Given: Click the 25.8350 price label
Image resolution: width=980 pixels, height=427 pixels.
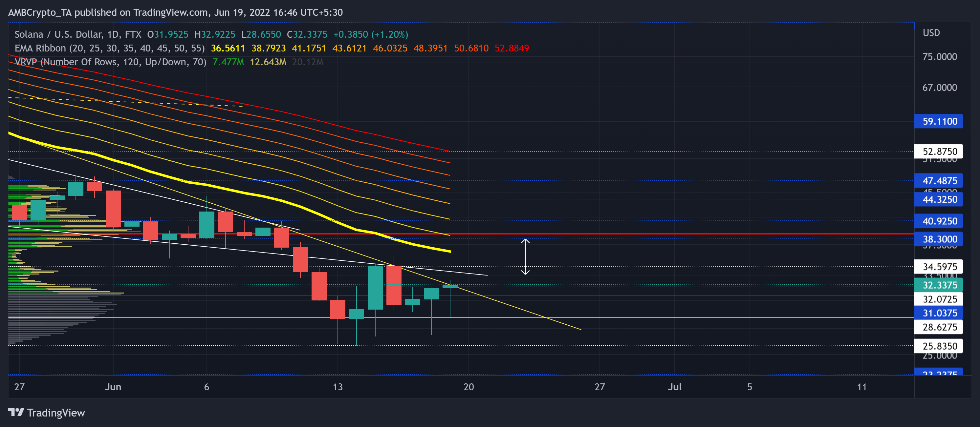Looking at the screenshot, I should point(939,346).
